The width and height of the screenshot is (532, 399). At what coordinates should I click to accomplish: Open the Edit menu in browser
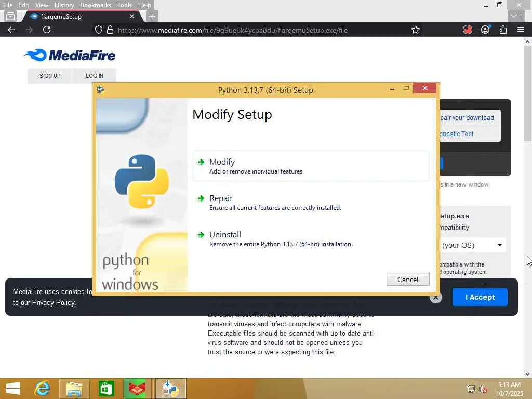click(23, 5)
